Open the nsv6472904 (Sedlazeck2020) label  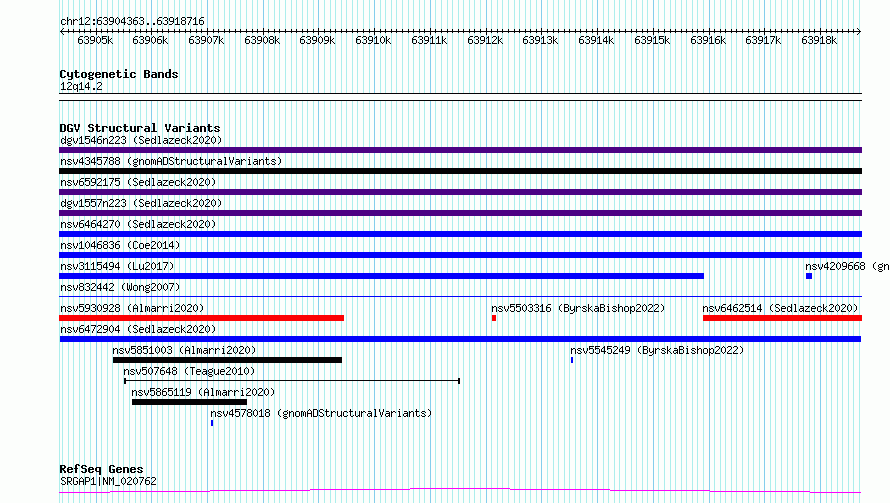(x=138, y=329)
